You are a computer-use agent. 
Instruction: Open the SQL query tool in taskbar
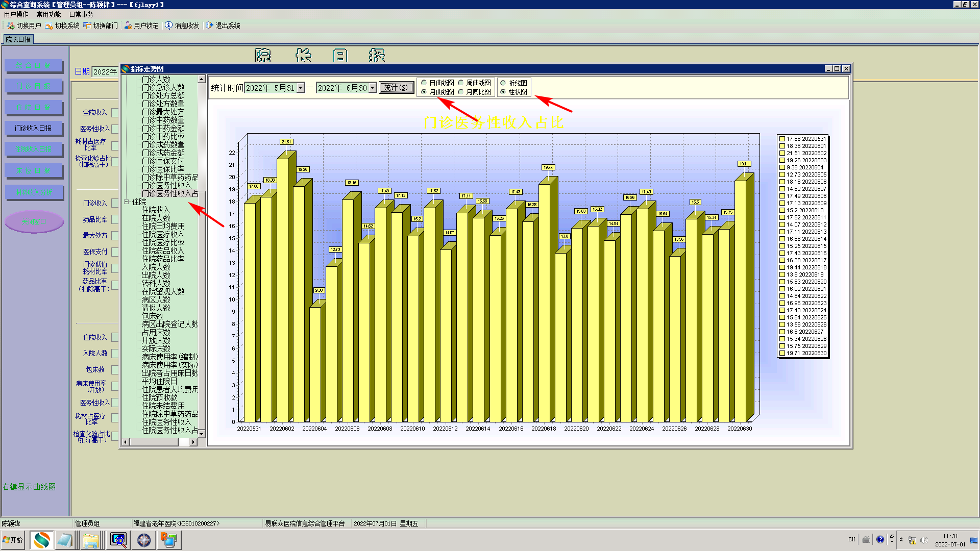click(x=118, y=540)
